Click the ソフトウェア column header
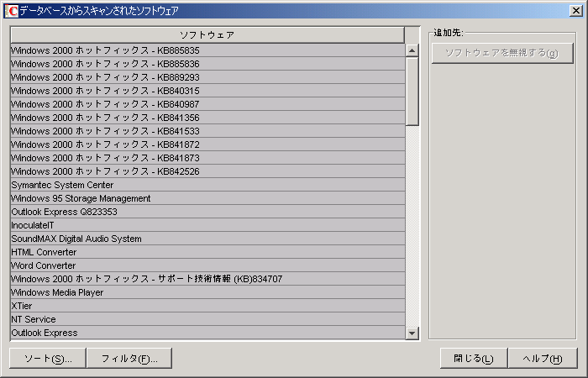The height and width of the screenshot is (378, 588). click(x=207, y=35)
